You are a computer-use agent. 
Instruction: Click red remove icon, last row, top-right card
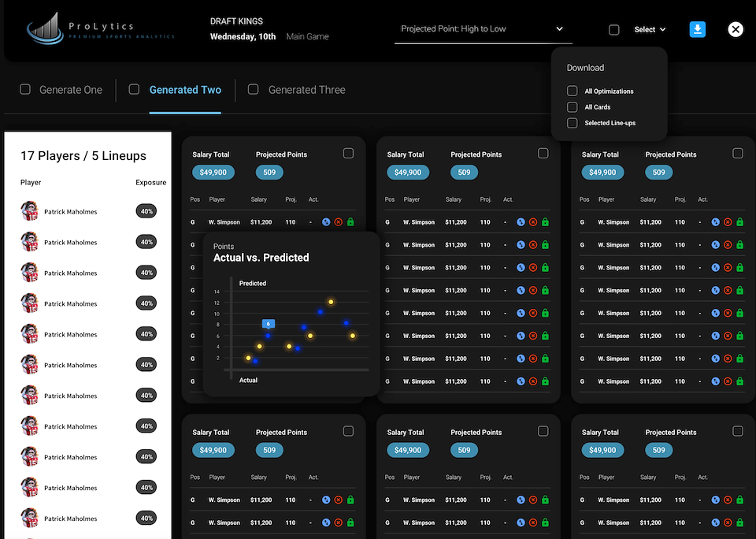[x=728, y=381]
